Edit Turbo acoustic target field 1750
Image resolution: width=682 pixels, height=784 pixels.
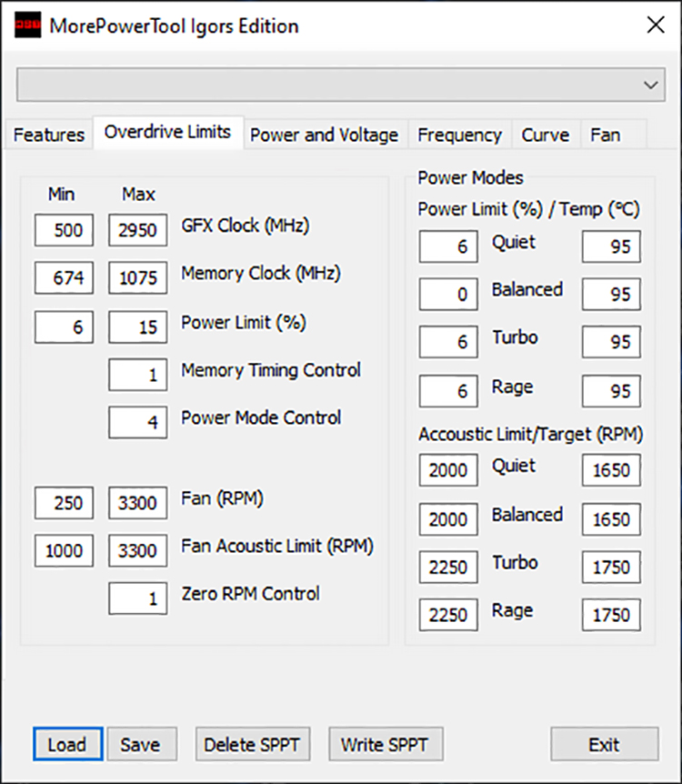611,567
